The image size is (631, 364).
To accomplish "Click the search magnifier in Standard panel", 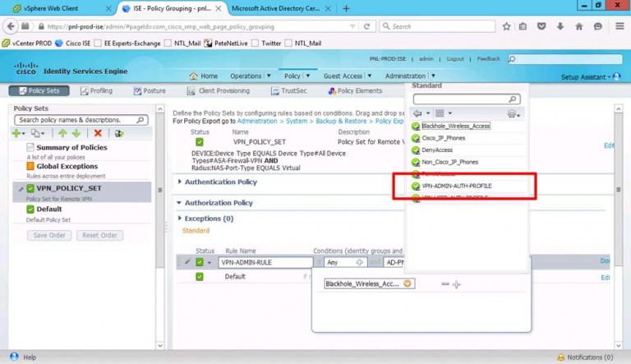I will [x=513, y=99].
